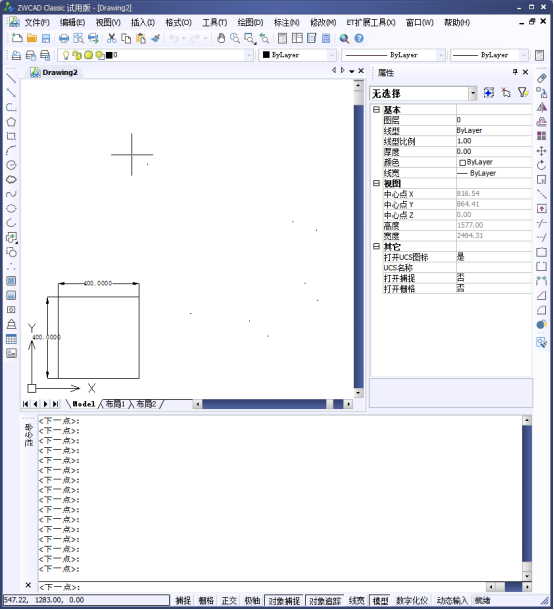Viewport: 554px width, 610px height.
Task: Click the Cut scissors icon
Action: point(112,38)
